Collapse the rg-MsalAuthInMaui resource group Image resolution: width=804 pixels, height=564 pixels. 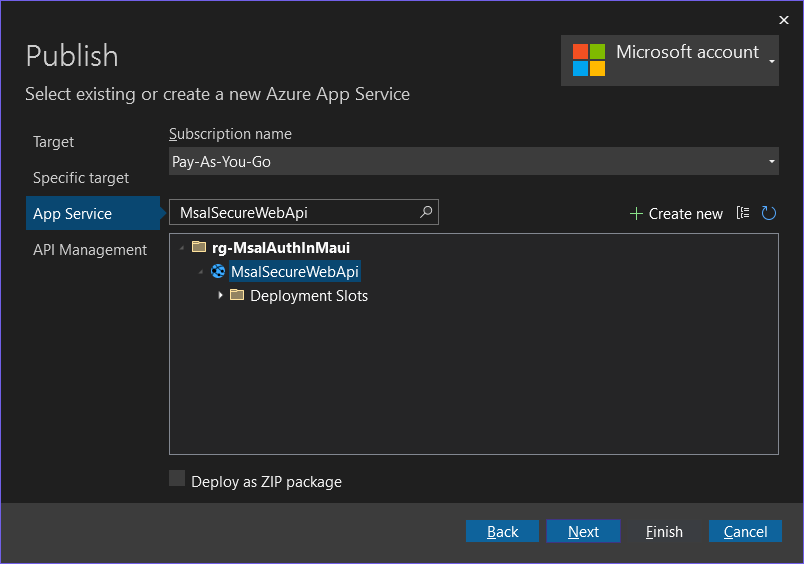click(182, 248)
